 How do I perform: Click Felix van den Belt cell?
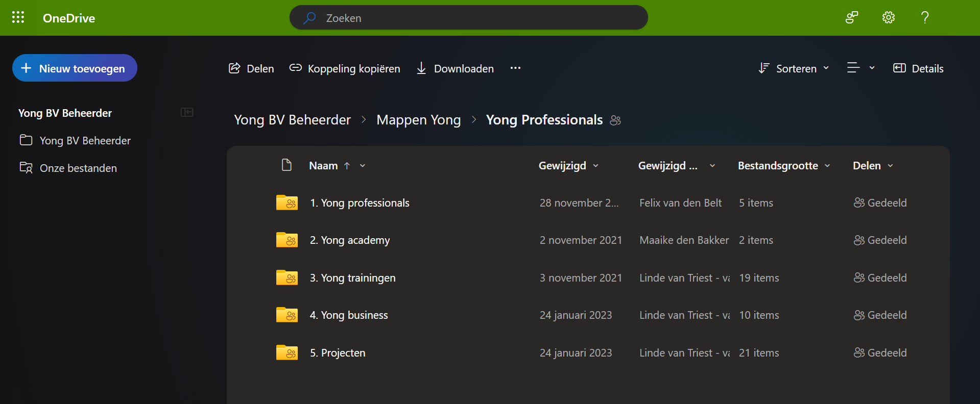pyautogui.click(x=681, y=203)
